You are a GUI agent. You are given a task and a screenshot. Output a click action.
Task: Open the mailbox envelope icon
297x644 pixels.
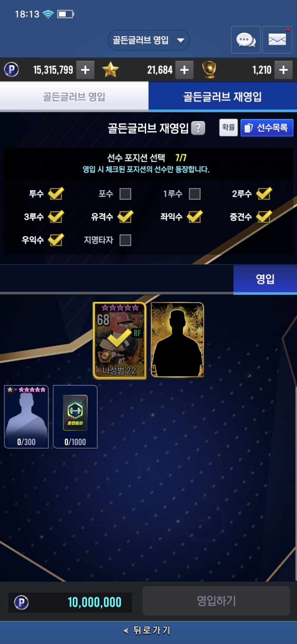(277, 40)
